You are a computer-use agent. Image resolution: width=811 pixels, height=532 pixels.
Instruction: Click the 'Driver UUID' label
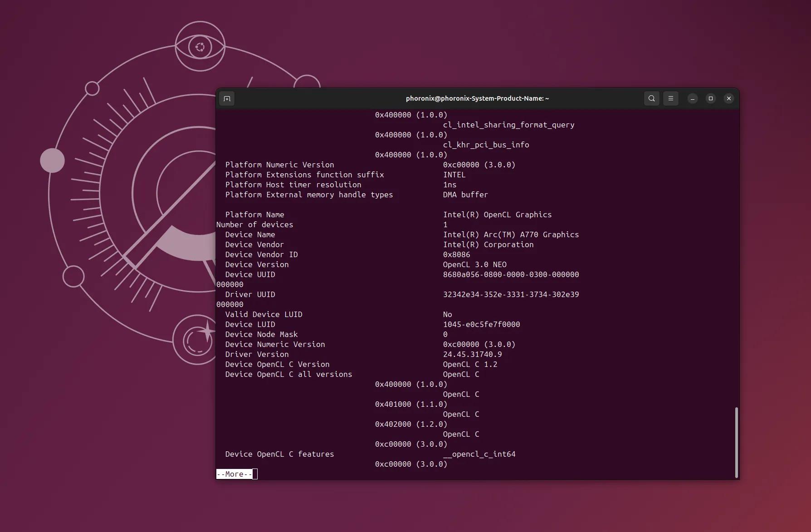250,294
